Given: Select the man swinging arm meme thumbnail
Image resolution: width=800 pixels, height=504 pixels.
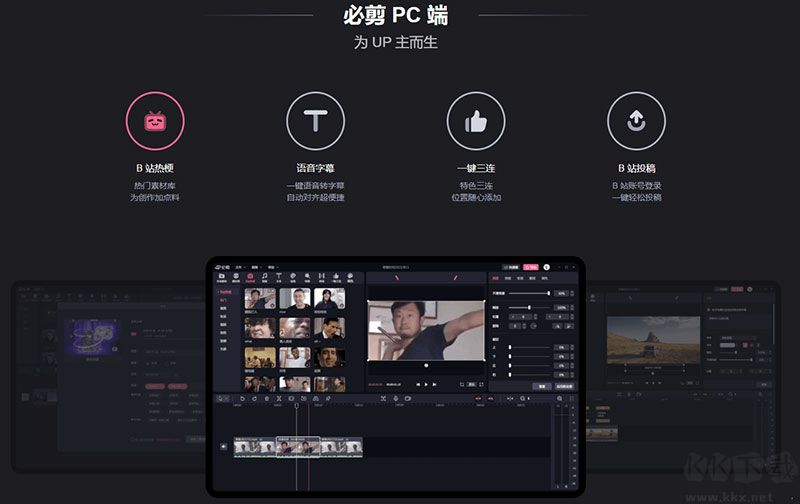Looking at the screenshot, I should pos(260,298).
